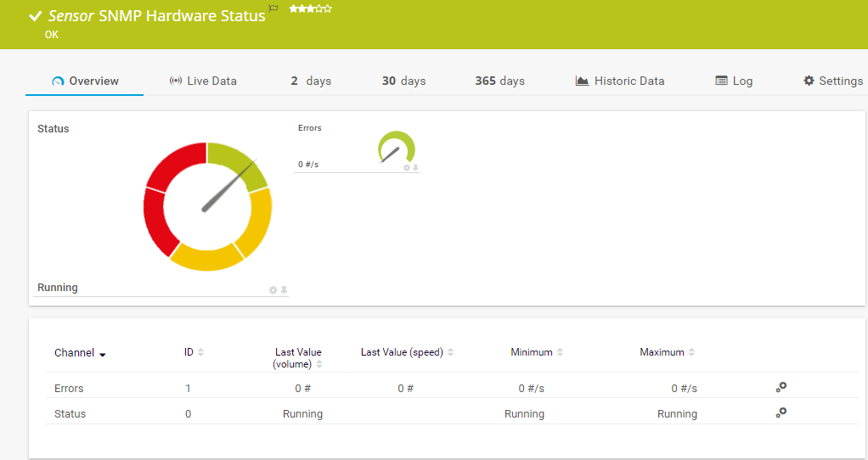Open settings gear under the Errors gauge

[x=406, y=168]
